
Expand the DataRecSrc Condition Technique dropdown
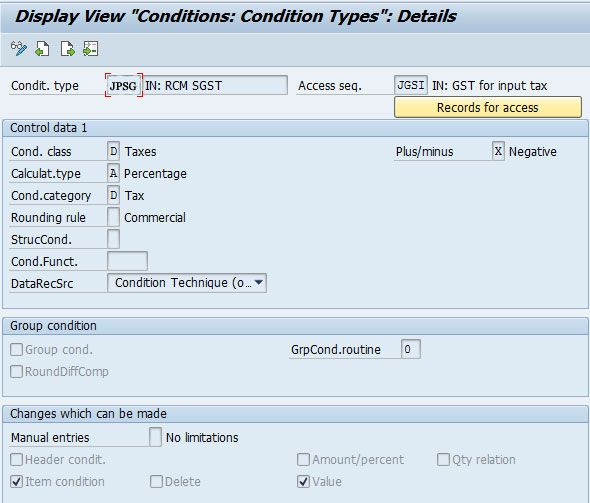[187, 283]
